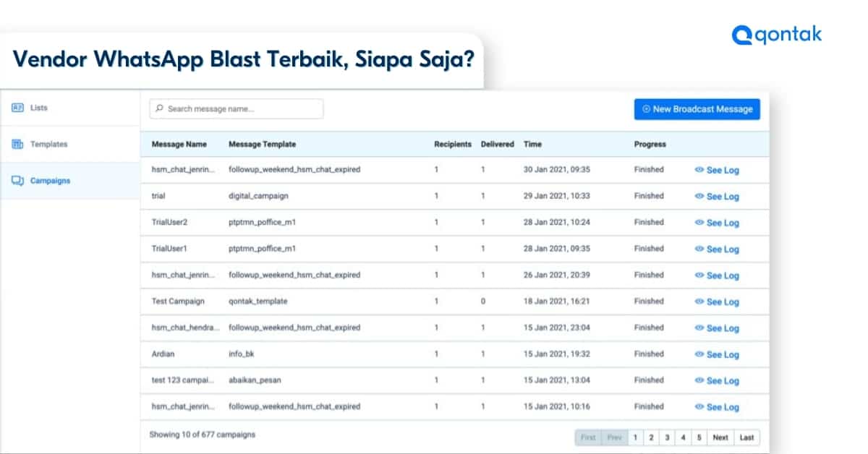Screen dimensions: 868x454
Task: Click the plus icon on New Broadcast Message
Action: [645, 109]
